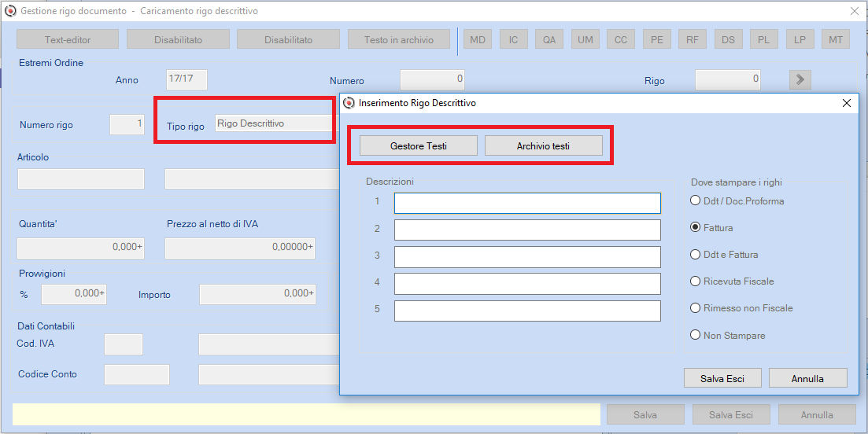Screen dimensions: 868x434
Task: Click the Codice Conto field
Action: click(x=137, y=374)
